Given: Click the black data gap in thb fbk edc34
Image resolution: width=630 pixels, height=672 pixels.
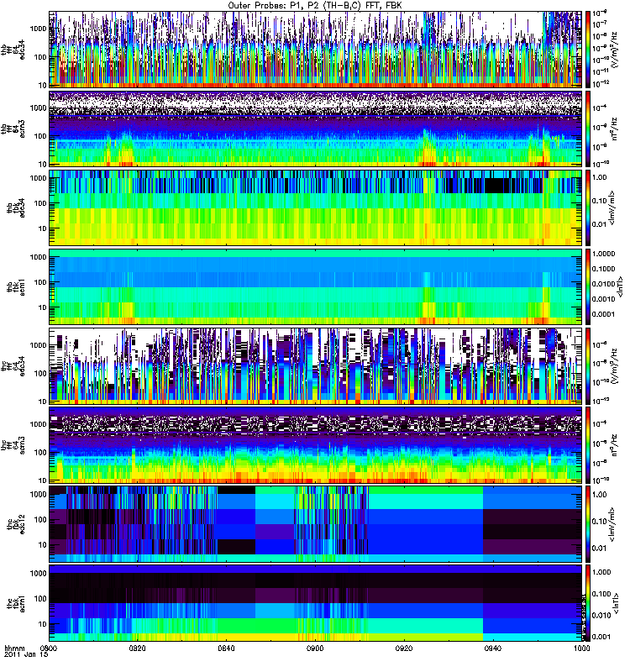Looking at the screenshot, I should [x=502, y=186].
